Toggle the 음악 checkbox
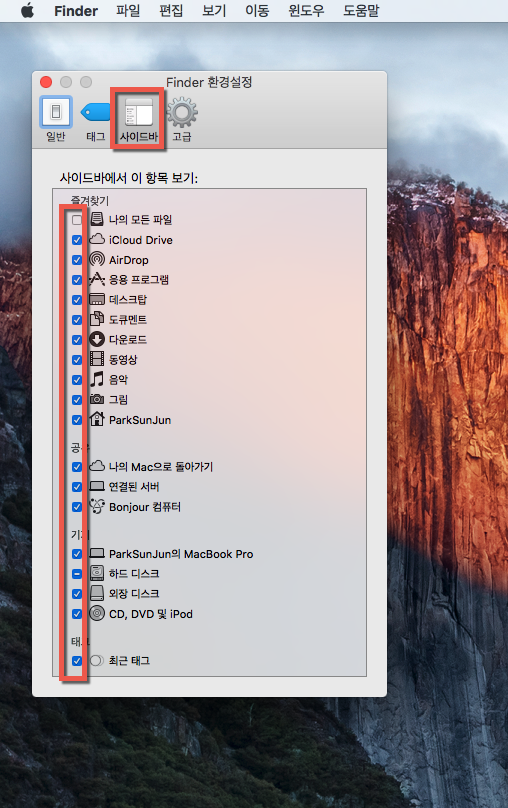The height and width of the screenshot is (808, 508). pyautogui.click(x=77, y=380)
